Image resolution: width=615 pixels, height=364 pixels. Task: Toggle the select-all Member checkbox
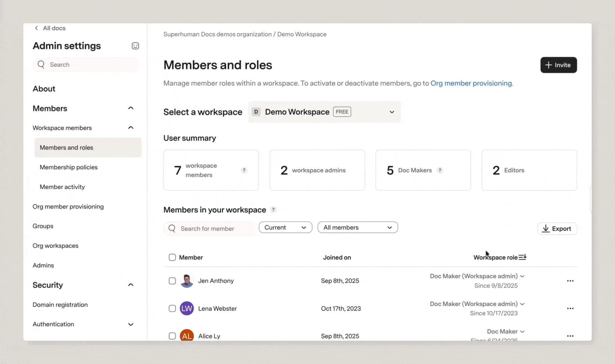[172, 257]
